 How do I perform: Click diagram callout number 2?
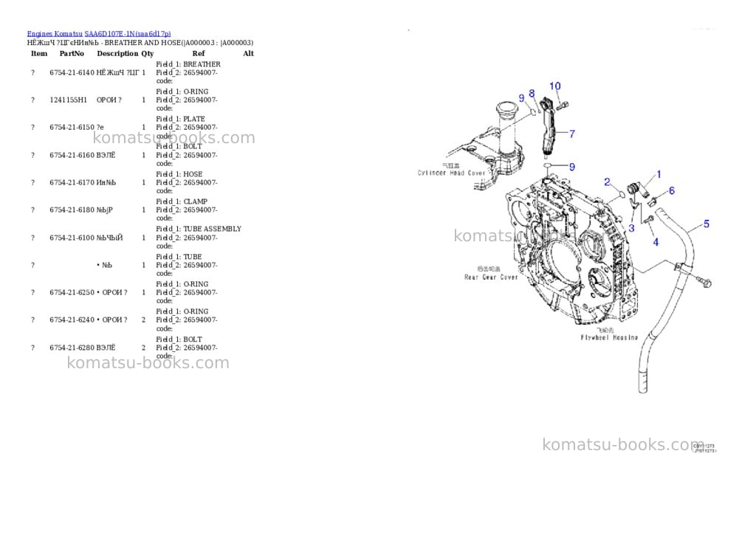(607, 182)
